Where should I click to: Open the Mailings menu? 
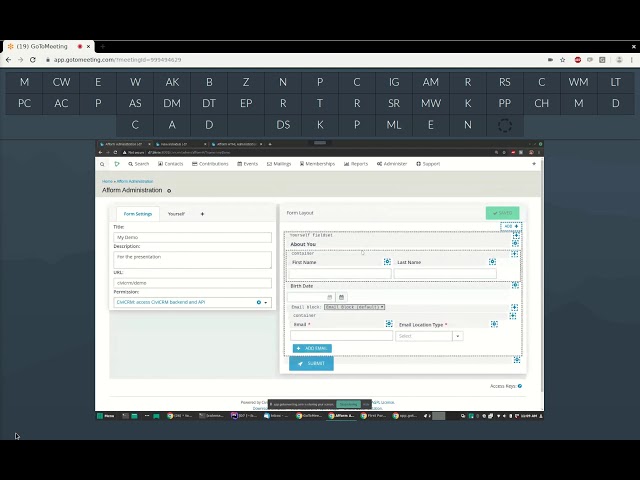point(279,164)
